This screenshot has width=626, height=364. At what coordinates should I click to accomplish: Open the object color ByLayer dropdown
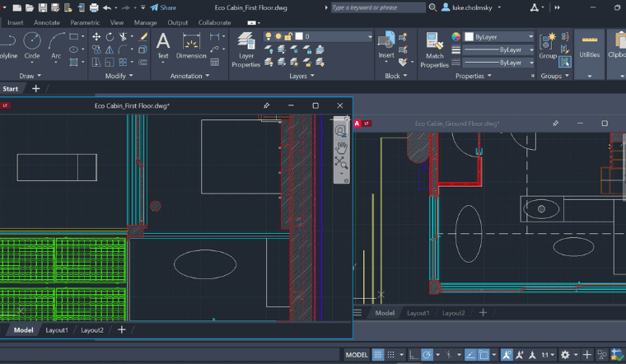[498, 37]
